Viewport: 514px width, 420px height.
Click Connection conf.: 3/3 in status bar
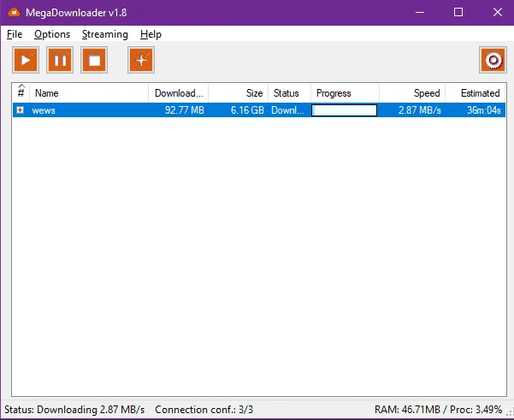(x=204, y=410)
